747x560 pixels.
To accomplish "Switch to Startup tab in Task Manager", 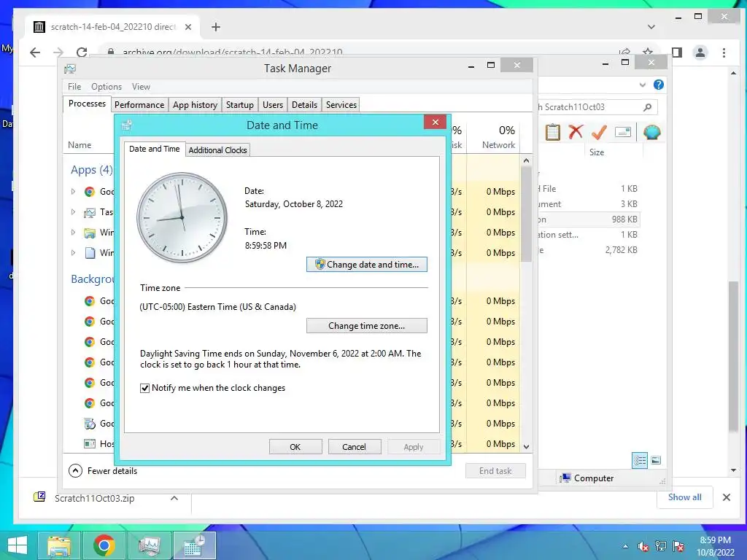I will [x=239, y=105].
